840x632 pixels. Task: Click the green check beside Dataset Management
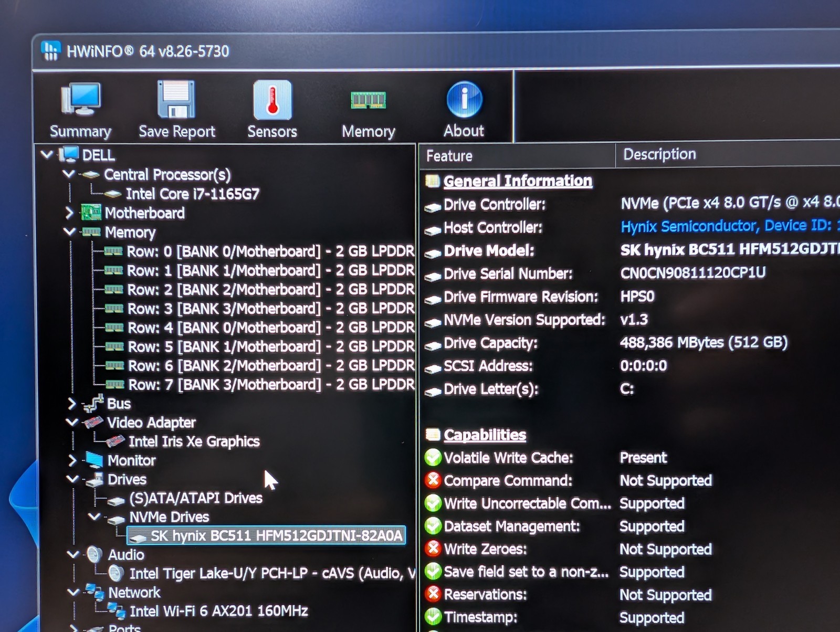[433, 525]
